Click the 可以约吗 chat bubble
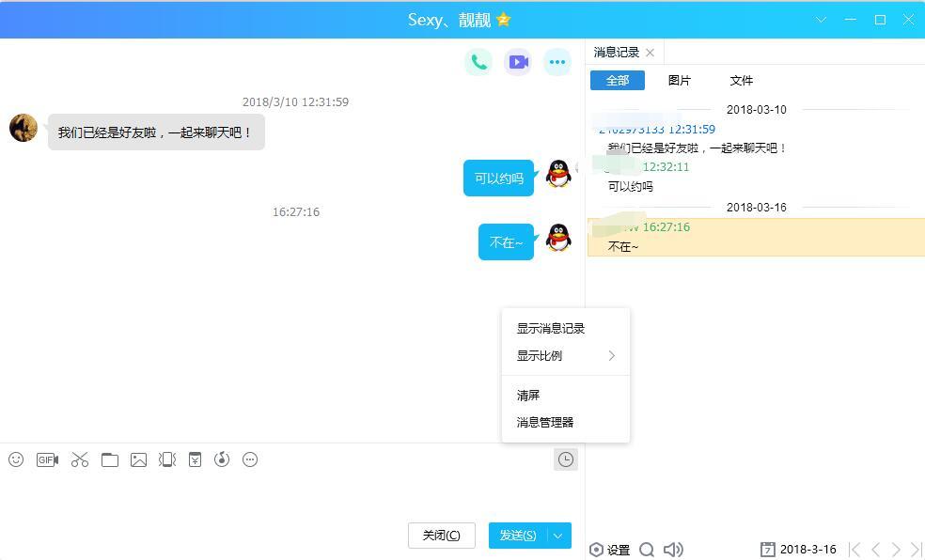 [x=498, y=178]
